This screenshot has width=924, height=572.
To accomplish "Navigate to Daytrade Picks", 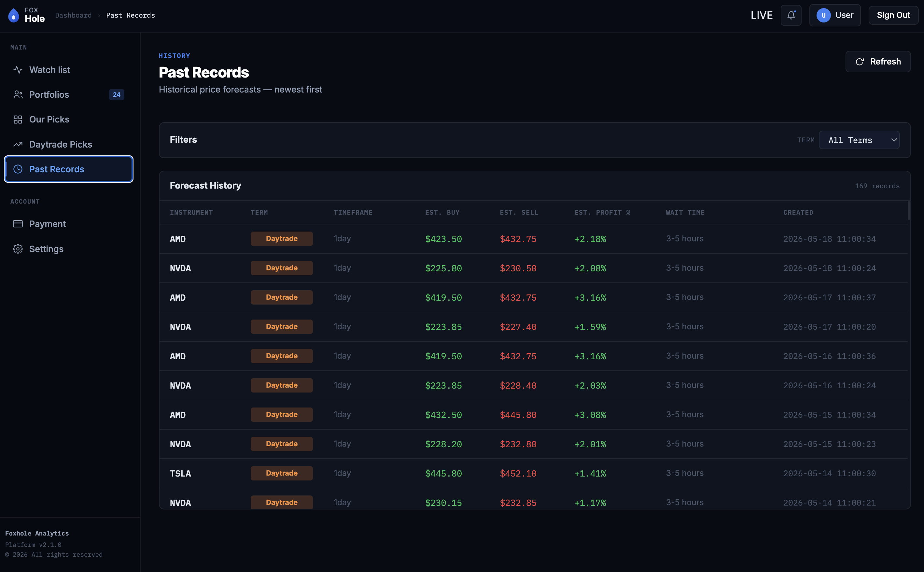I will pyautogui.click(x=68, y=145).
